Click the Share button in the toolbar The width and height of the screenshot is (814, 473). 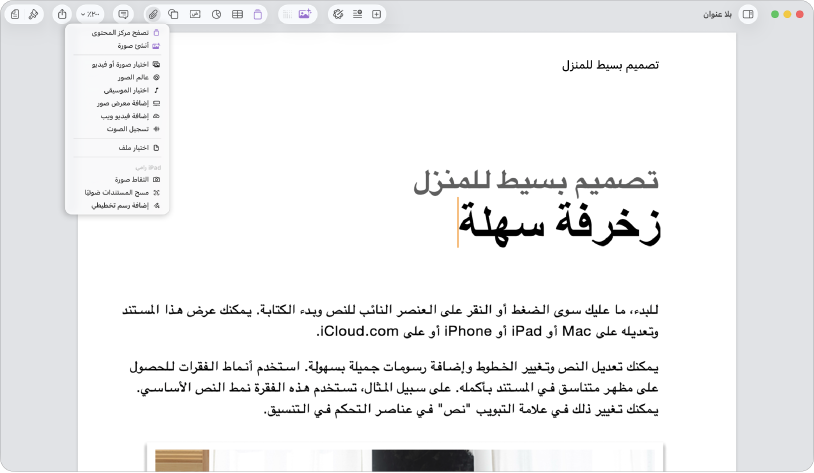[62, 15]
